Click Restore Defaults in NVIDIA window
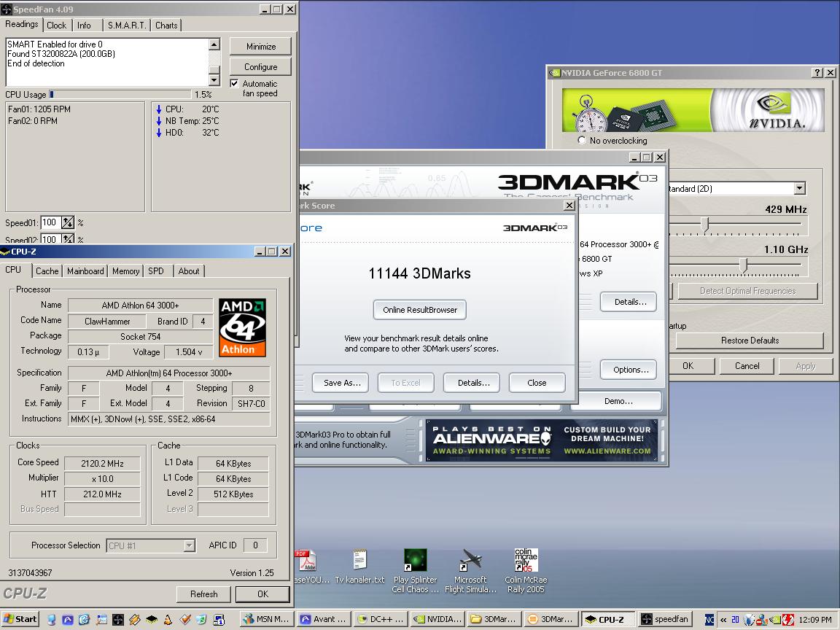This screenshot has height=630, width=840. click(750, 341)
